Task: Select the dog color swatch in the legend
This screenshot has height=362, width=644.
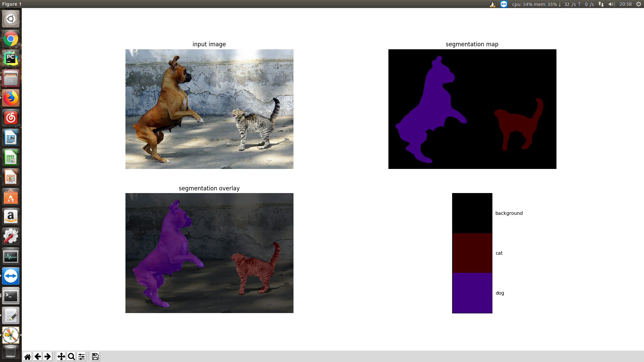Action: 472,293
